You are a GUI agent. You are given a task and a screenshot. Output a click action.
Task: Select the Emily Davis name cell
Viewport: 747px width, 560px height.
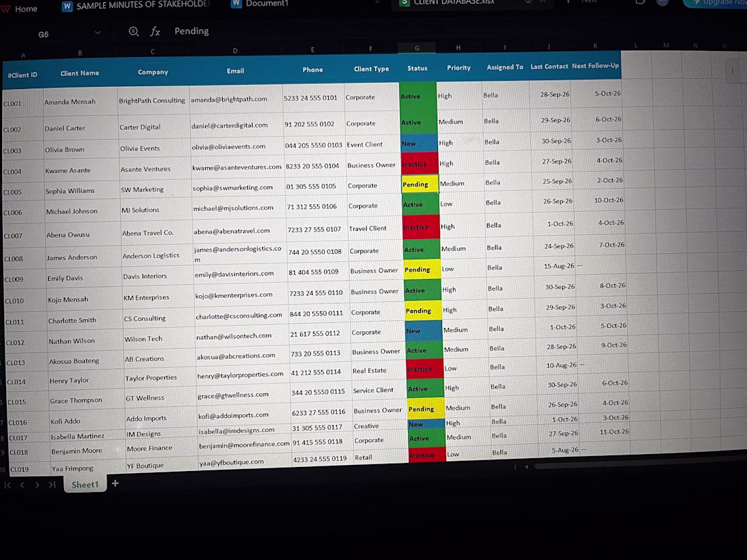click(x=84, y=278)
